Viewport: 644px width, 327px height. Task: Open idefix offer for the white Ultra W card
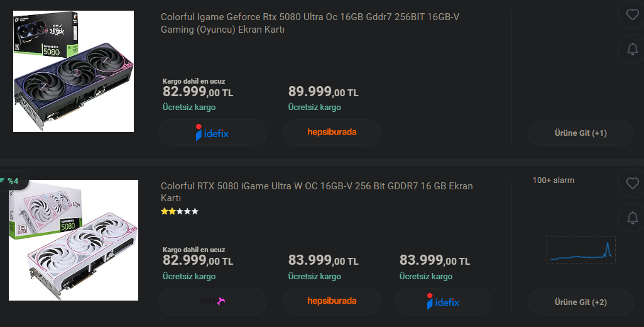443,301
